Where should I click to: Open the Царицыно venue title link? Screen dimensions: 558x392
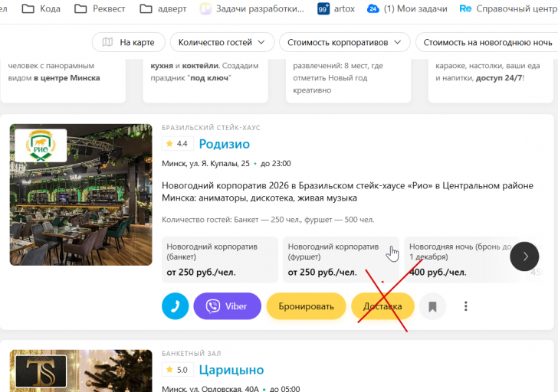231,370
